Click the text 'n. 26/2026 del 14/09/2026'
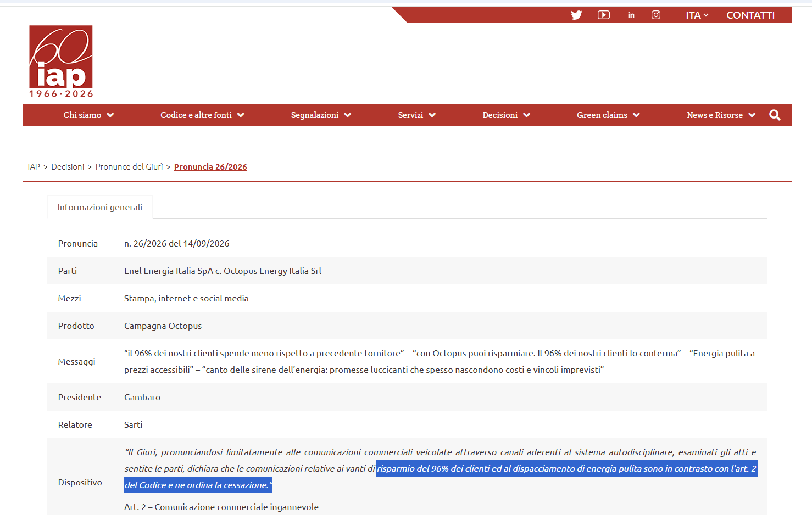Screen dimensions: 812x515 pyautogui.click(x=177, y=244)
